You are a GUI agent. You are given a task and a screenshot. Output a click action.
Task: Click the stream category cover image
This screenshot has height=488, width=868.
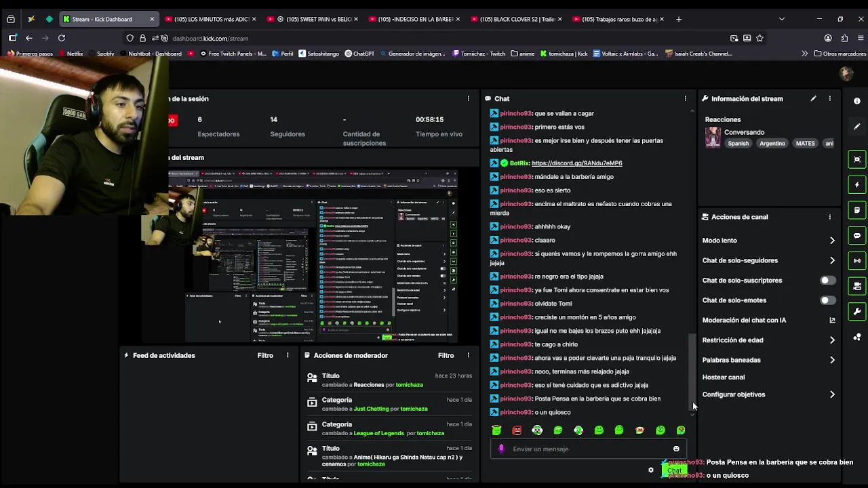pyautogui.click(x=713, y=138)
